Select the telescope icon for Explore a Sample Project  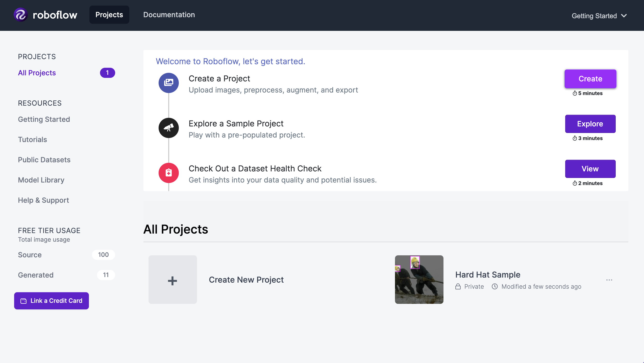click(168, 128)
